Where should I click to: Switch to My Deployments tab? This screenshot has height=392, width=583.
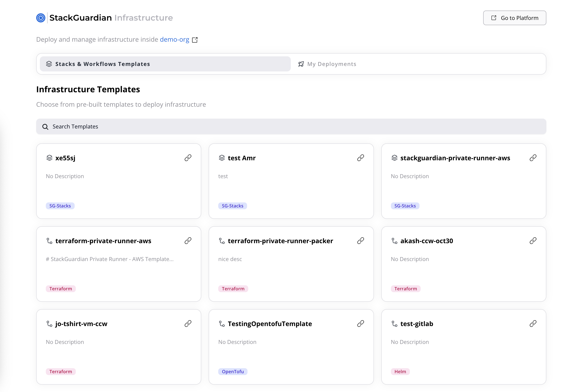pyautogui.click(x=327, y=64)
